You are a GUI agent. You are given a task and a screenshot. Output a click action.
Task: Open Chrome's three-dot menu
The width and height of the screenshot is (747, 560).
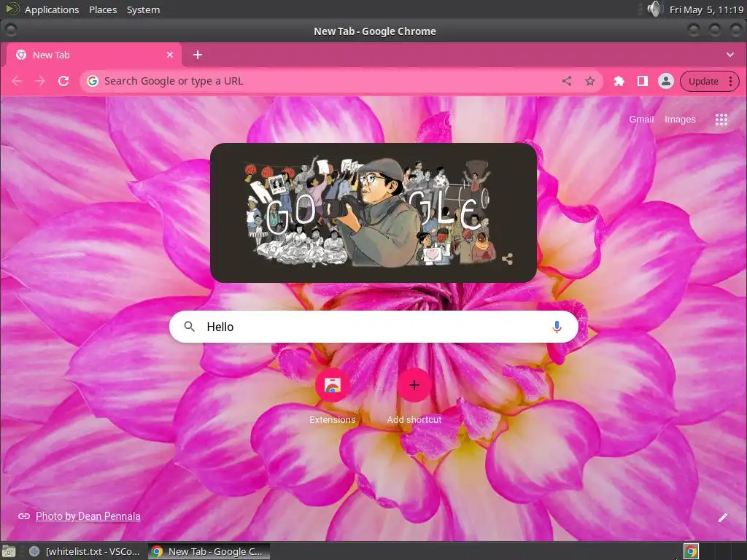pyautogui.click(x=730, y=81)
